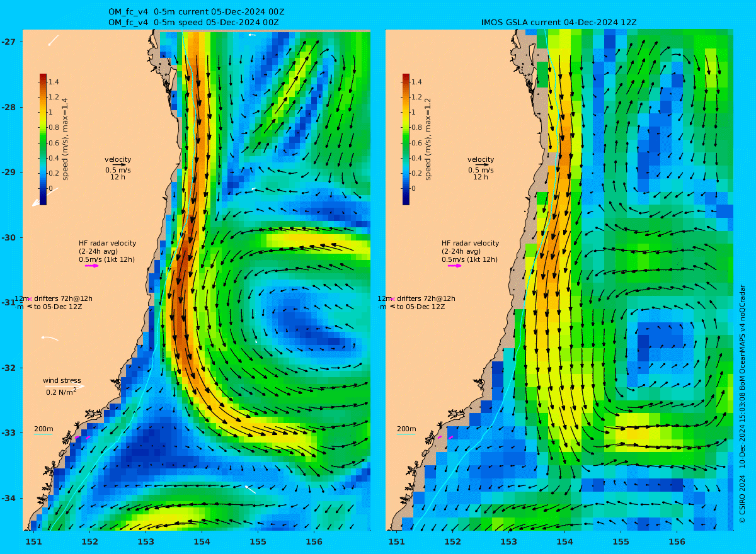Click latitude label '-27' on the vertical axis

(9, 42)
